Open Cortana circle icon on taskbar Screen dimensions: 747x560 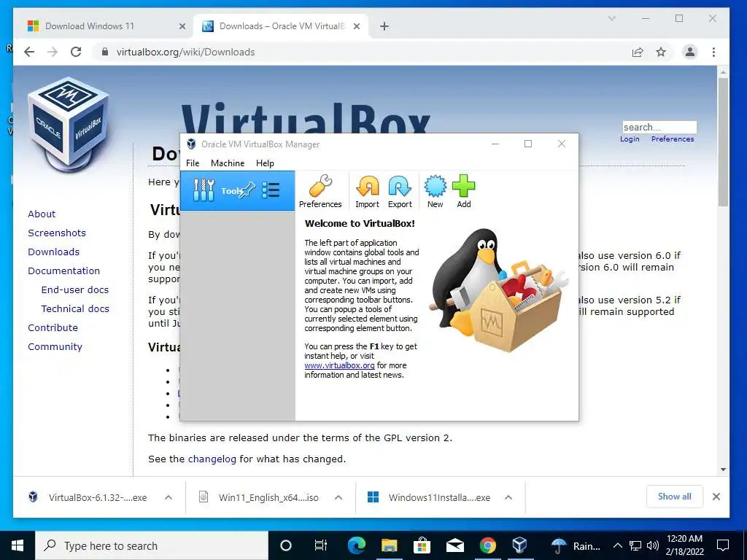(x=286, y=545)
